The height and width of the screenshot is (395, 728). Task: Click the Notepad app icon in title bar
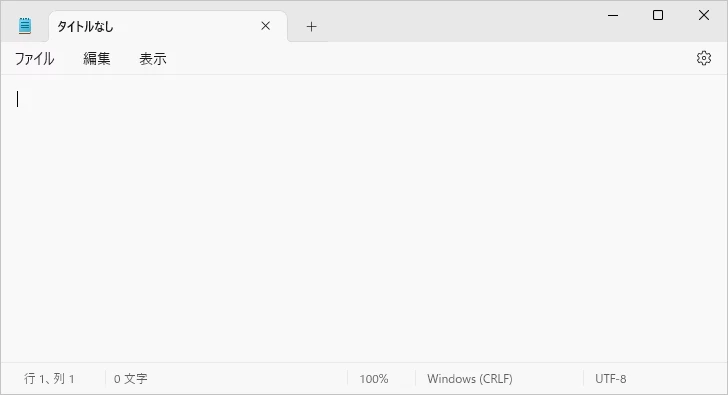[25, 26]
